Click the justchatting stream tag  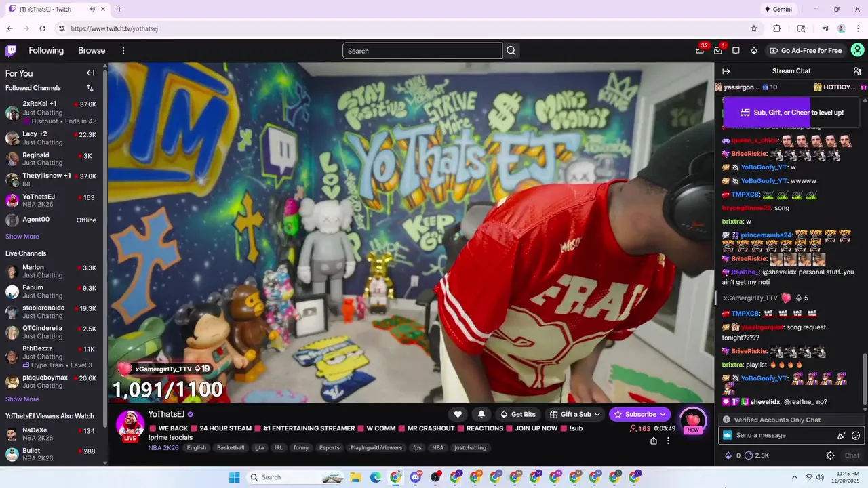(x=470, y=448)
